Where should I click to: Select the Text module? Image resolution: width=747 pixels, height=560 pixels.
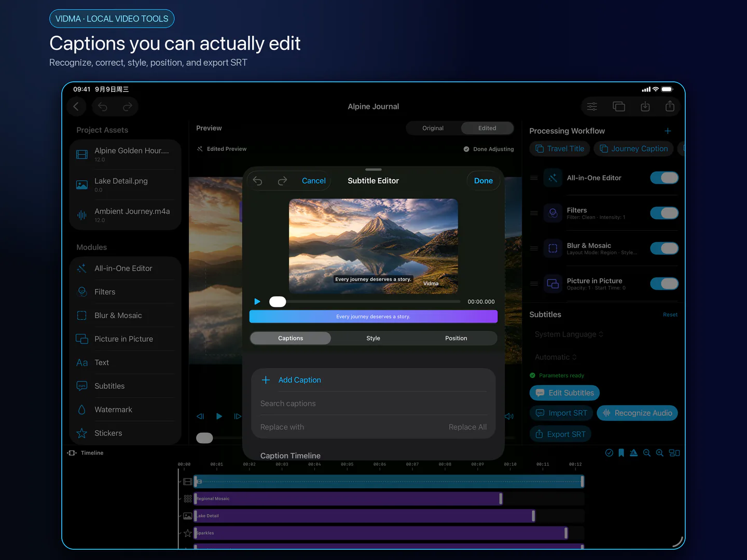[125, 362]
